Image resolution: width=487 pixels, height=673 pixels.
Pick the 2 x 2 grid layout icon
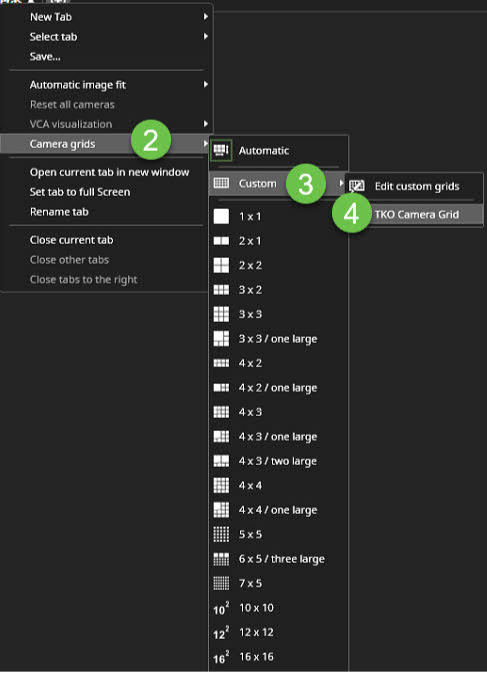221,265
